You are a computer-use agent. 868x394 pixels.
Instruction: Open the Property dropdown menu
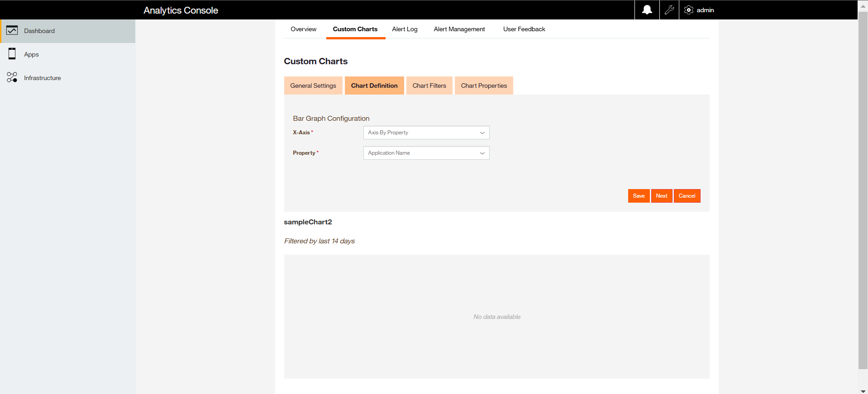[426, 153]
